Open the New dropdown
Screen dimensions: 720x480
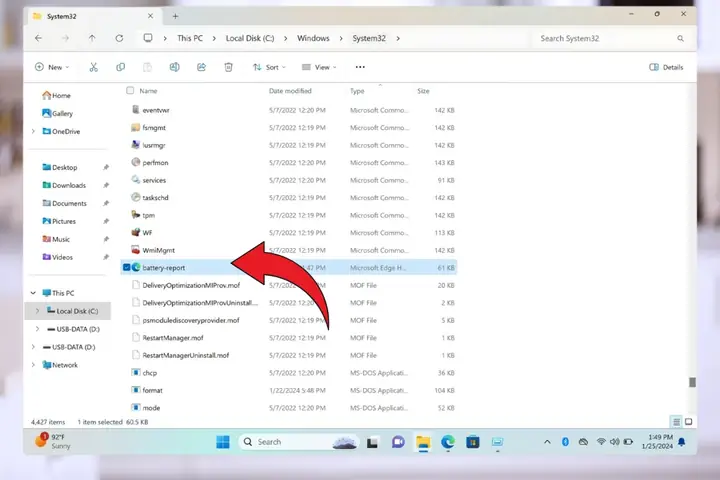tap(52, 67)
